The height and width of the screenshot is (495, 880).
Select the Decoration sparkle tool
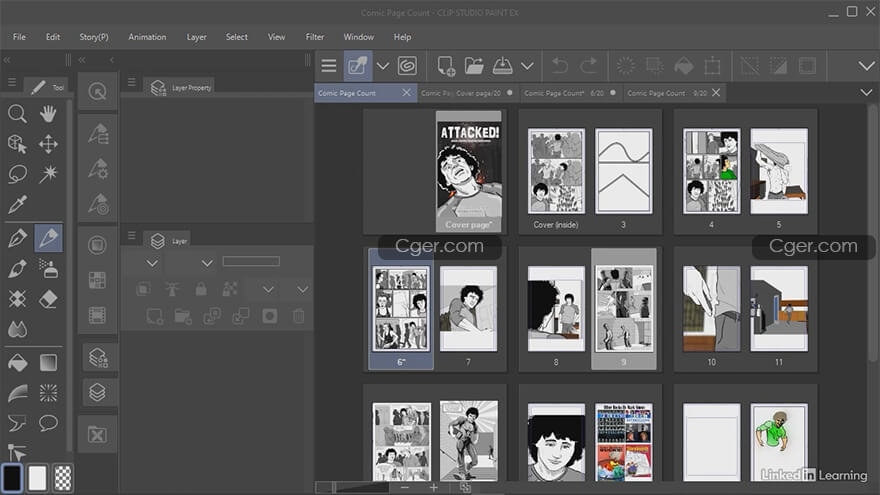(x=17, y=299)
